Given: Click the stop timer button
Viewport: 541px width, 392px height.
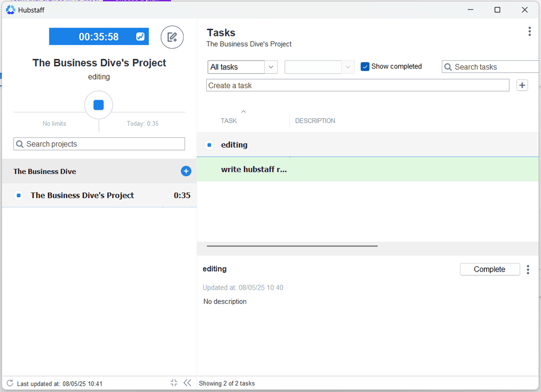Looking at the screenshot, I should (x=99, y=104).
